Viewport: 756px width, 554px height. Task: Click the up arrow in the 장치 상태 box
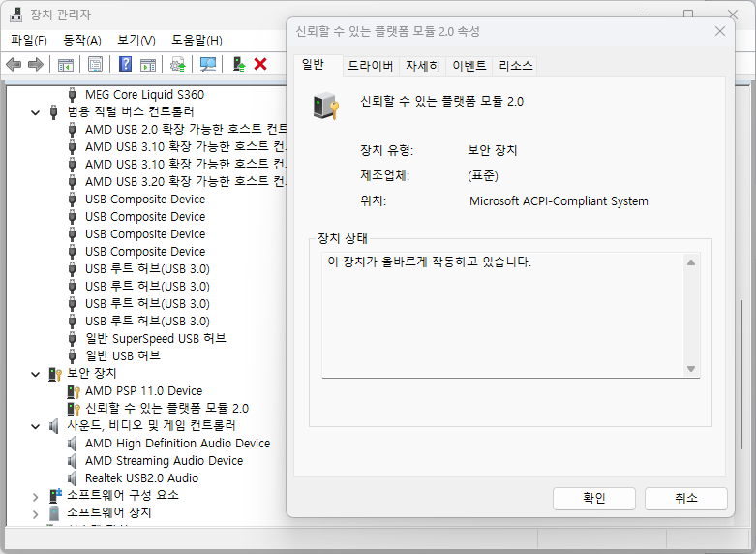(x=691, y=262)
